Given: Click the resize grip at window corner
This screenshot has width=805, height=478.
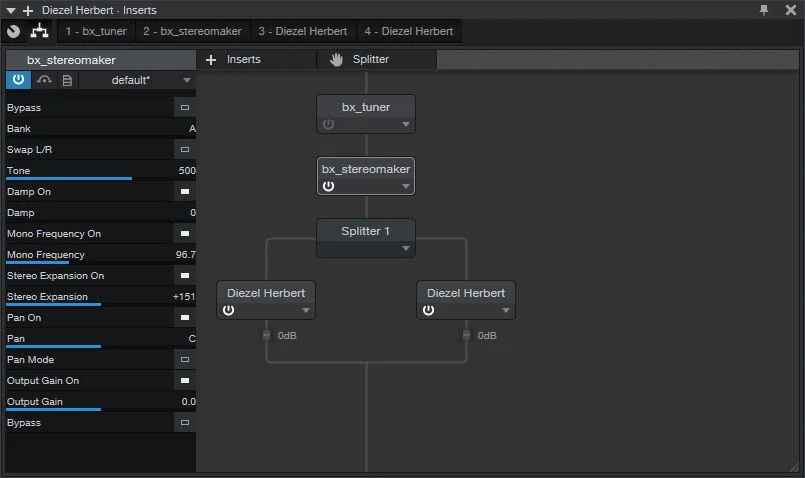Looking at the screenshot, I should click(796, 466).
